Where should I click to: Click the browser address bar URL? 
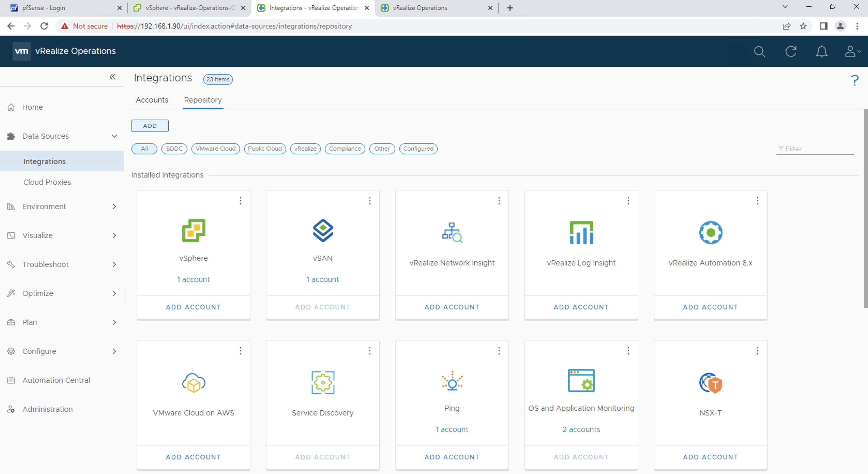234,26
